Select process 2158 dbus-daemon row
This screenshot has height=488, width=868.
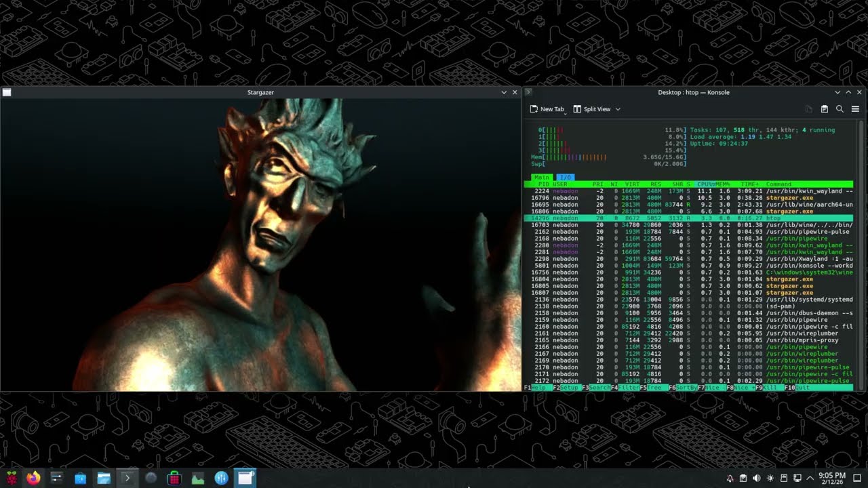click(x=688, y=313)
